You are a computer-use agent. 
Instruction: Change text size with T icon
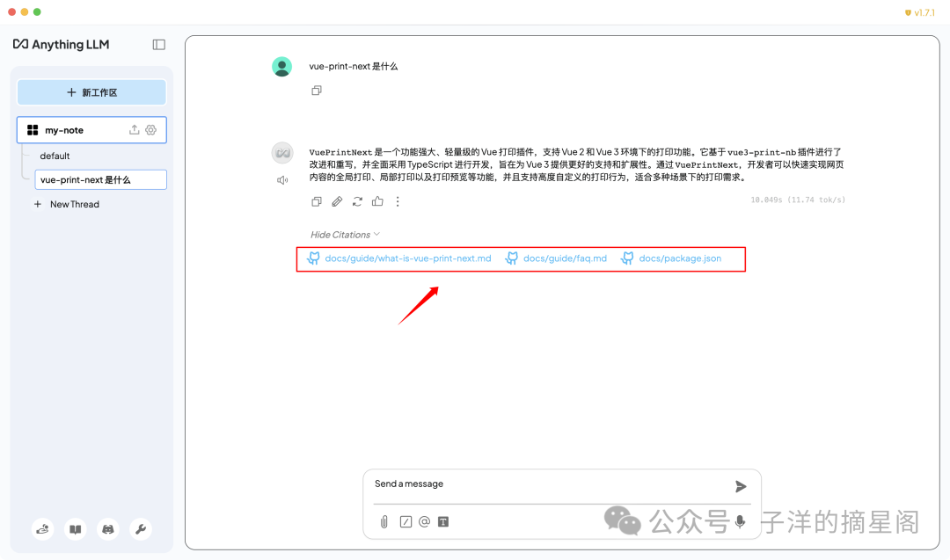pyautogui.click(x=443, y=522)
